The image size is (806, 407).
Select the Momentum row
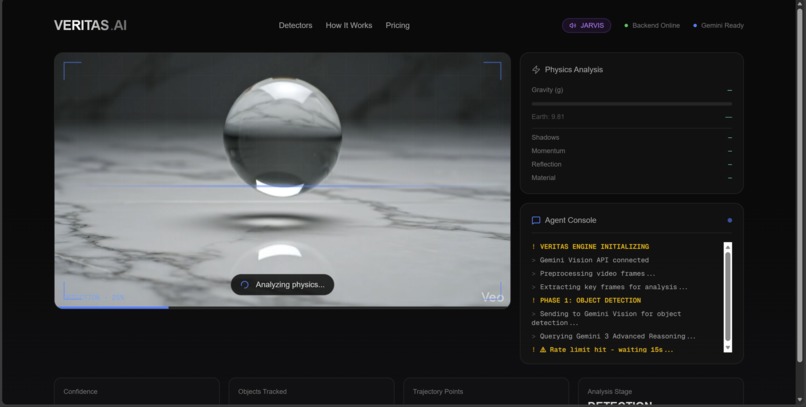[632, 151]
